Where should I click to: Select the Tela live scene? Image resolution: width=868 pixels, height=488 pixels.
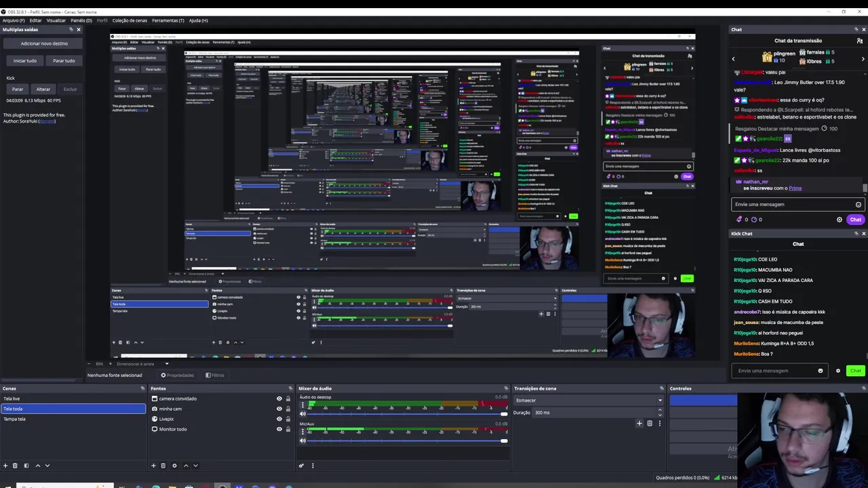[x=73, y=399]
